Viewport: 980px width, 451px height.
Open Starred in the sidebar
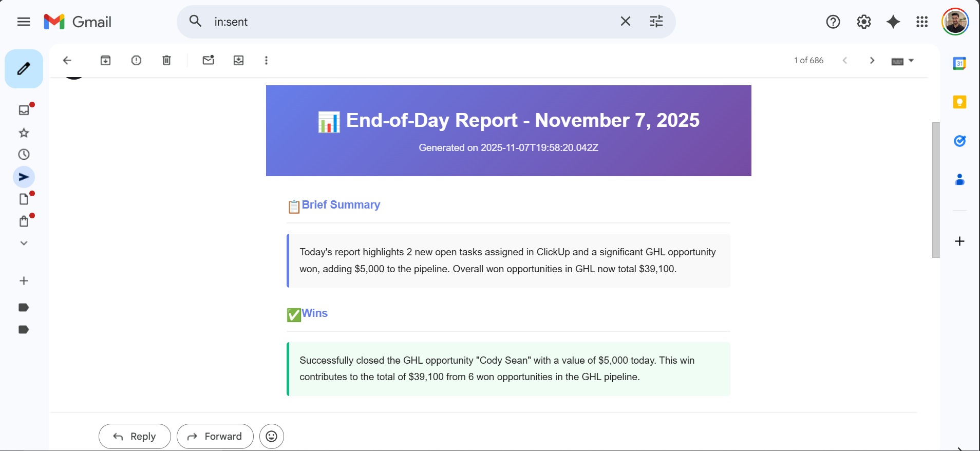coord(24,133)
